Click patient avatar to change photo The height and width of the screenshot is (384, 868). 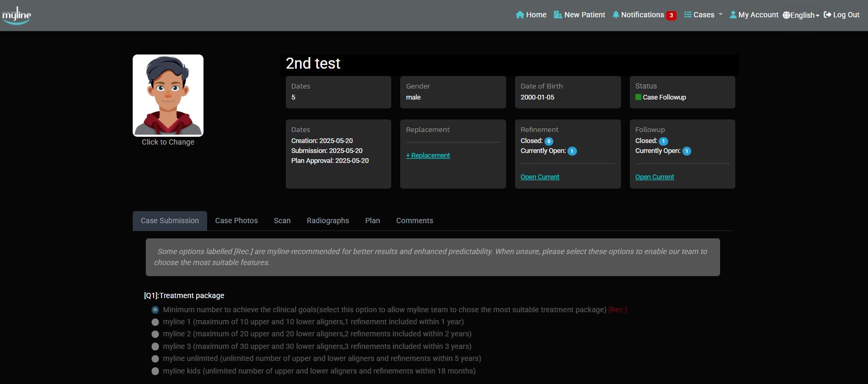click(x=168, y=95)
